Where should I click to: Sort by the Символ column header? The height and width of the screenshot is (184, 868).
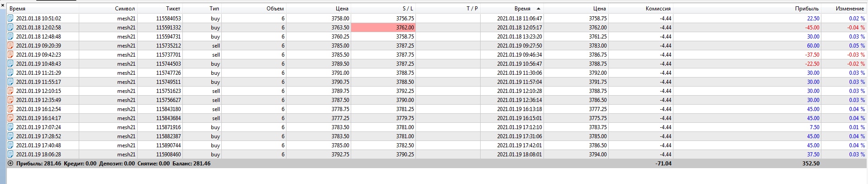(125, 9)
